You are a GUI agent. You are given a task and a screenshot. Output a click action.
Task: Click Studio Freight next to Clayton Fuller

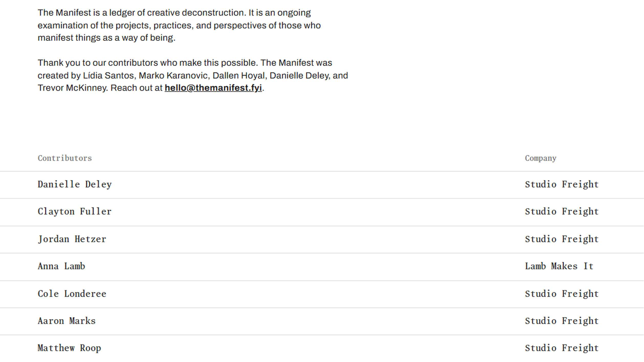click(562, 212)
